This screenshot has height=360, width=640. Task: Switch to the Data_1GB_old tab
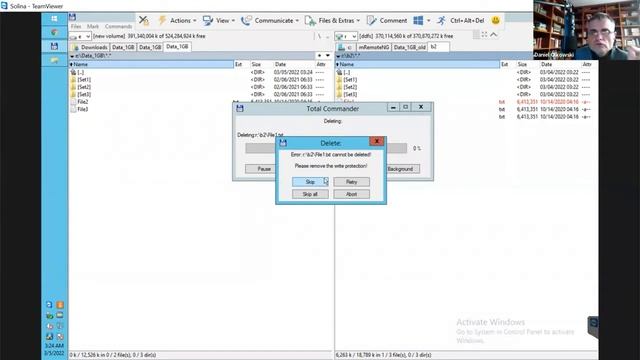click(x=409, y=47)
